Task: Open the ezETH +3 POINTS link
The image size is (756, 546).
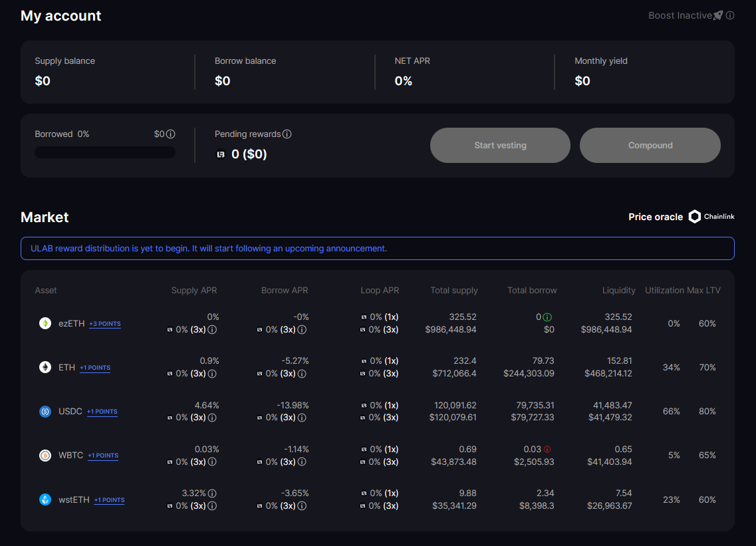Action: click(x=105, y=324)
